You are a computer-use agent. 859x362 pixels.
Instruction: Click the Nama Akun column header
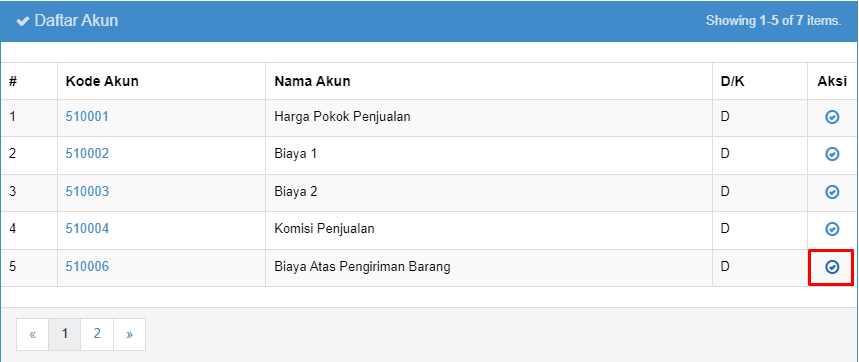(312, 82)
